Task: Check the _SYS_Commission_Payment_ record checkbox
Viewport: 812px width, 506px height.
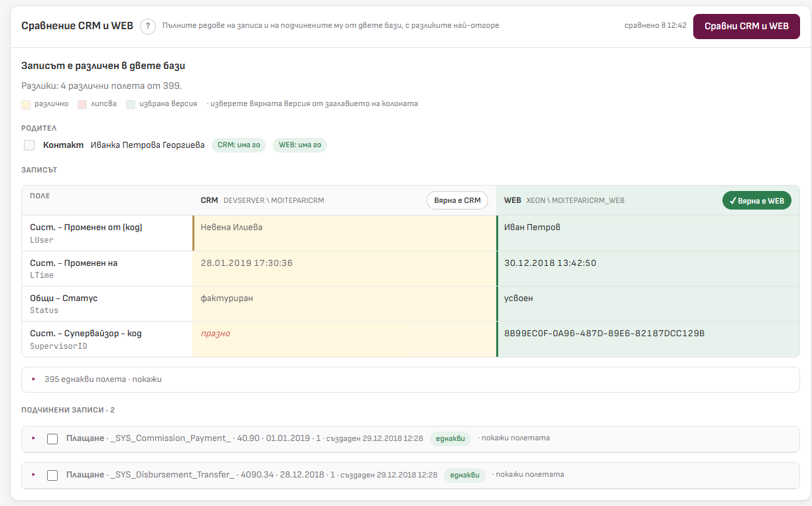Action: click(x=52, y=439)
